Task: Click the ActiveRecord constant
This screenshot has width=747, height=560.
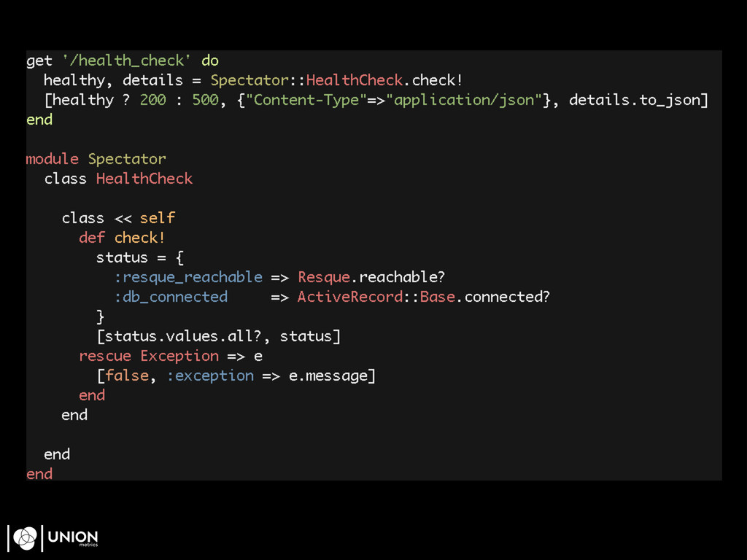Action: click(350, 297)
